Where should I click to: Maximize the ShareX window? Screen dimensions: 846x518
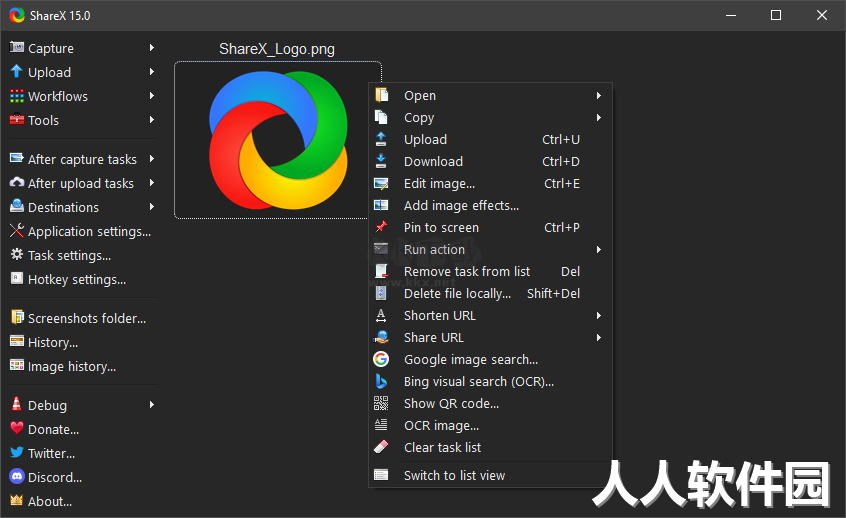coord(776,15)
